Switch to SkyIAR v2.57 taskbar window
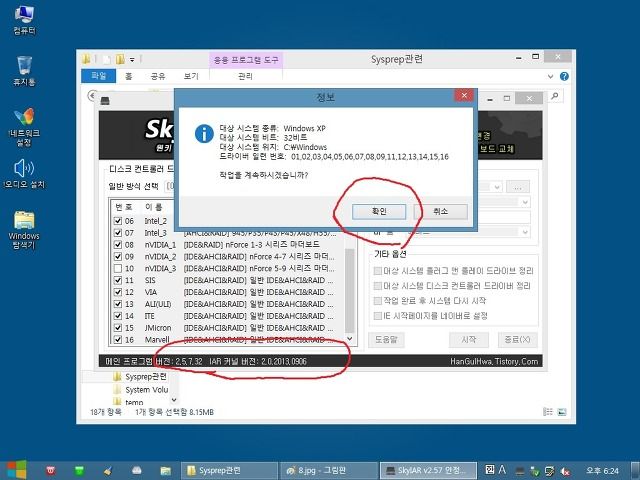 click(428, 471)
